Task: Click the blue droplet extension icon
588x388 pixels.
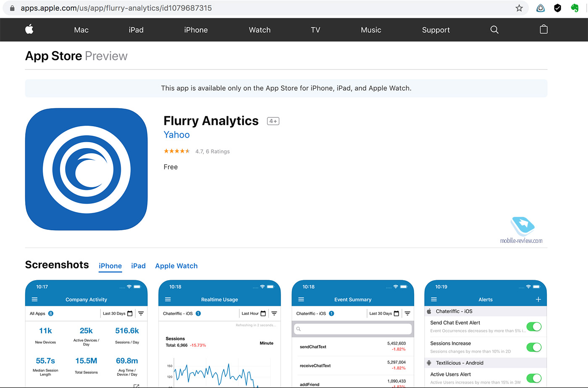Action: click(x=541, y=8)
